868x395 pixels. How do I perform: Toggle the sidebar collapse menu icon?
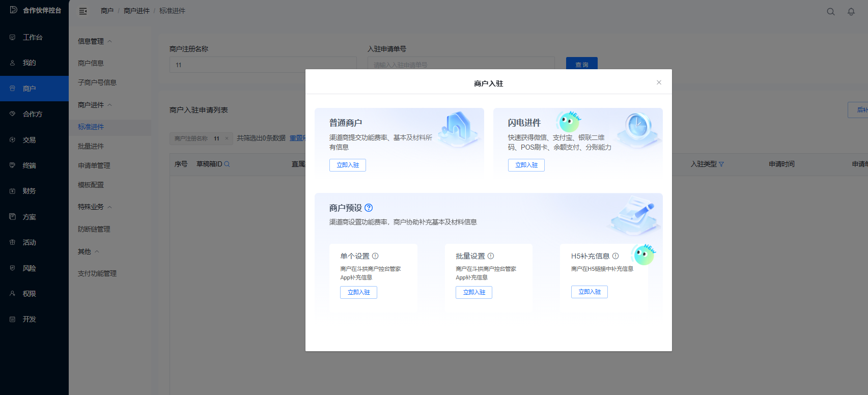click(x=83, y=11)
